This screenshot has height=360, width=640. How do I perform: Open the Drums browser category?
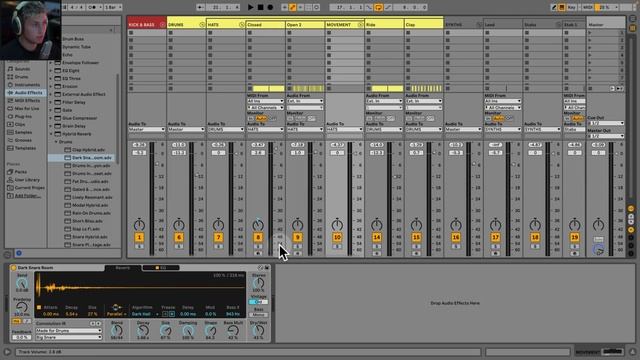click(21, 77)
